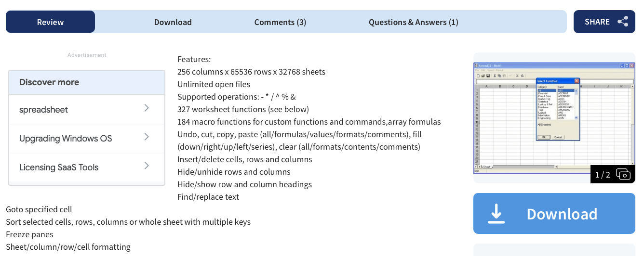Viewport: 644px width, 256px height.
Task: Select the Licensing SaaS Tools link
Action: [x=87, y=167]
